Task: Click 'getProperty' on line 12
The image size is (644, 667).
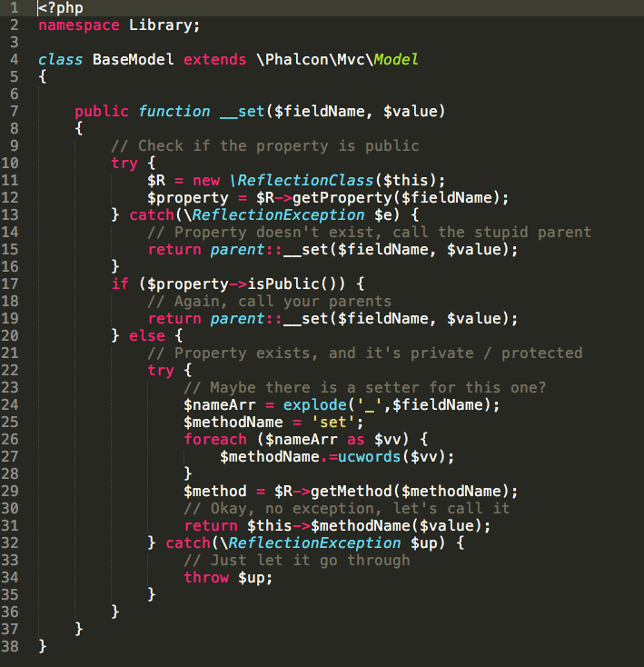Action: [x=342, y=198]
